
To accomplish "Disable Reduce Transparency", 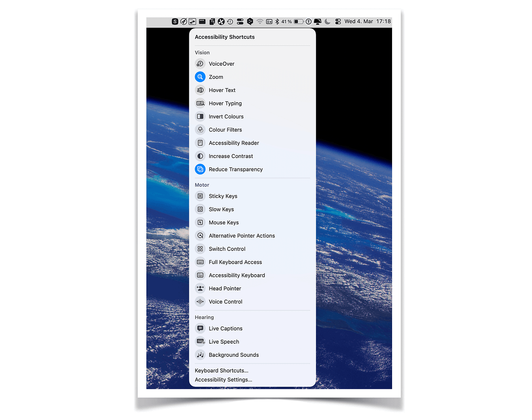I will coord(252,169).
